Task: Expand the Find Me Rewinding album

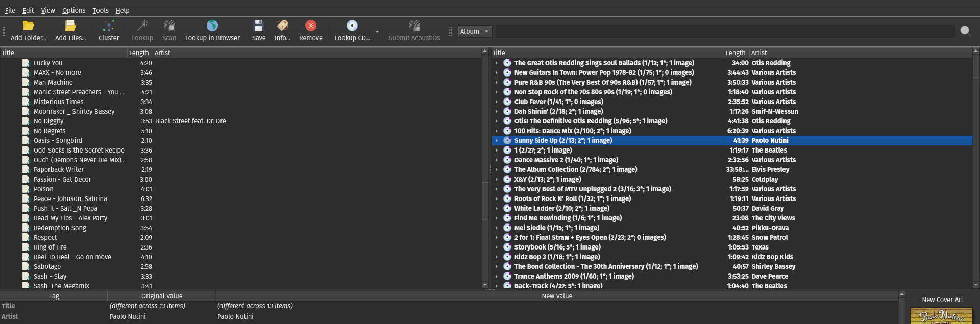Action: (496, 218)
